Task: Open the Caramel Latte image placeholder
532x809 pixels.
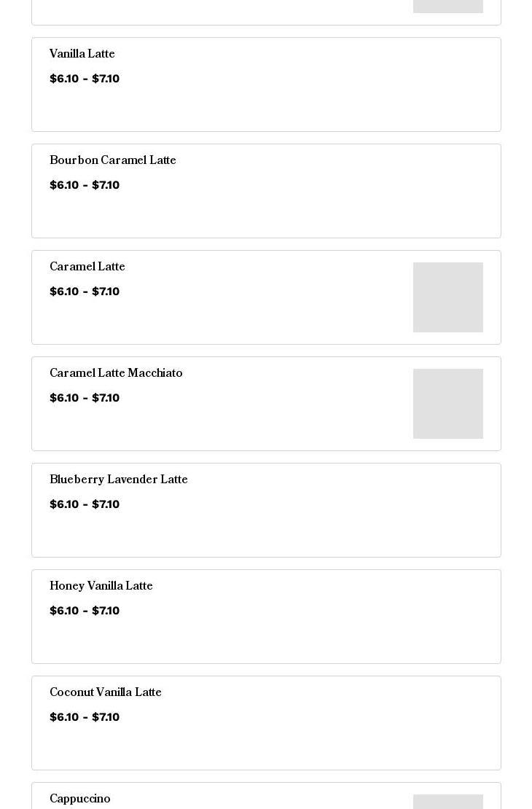Action: pyautogui.click(x=448, y=297)
